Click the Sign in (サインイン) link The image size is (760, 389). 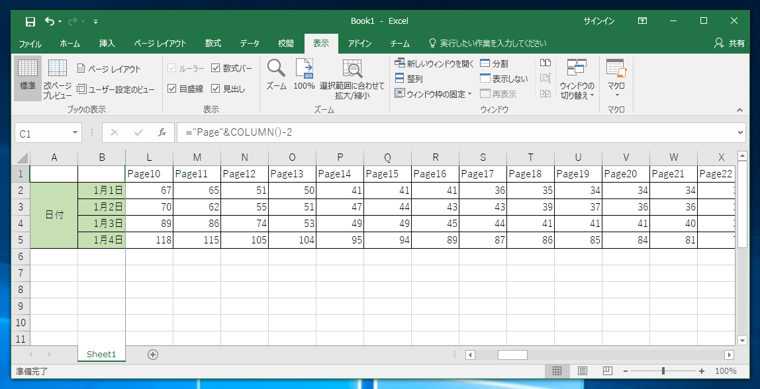(599, 21)
